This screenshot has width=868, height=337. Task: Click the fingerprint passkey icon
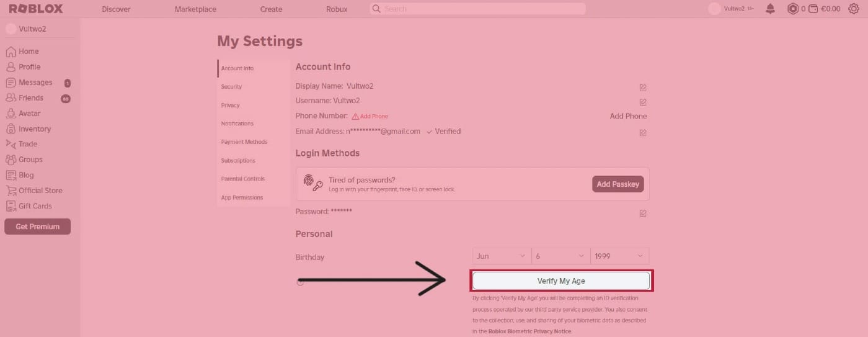(312, 182)
